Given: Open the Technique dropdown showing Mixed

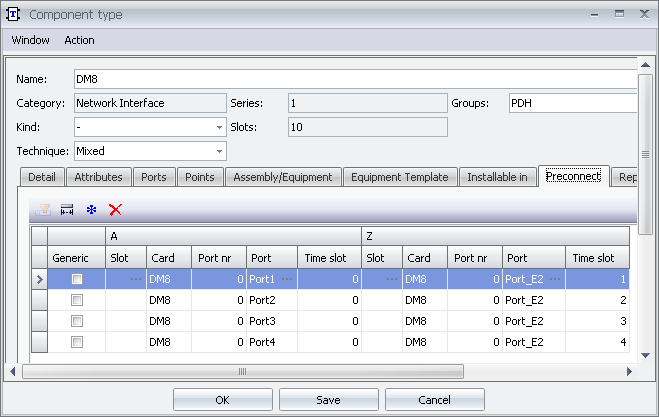Looking at the screenshot, I should (x=219, y=151).
